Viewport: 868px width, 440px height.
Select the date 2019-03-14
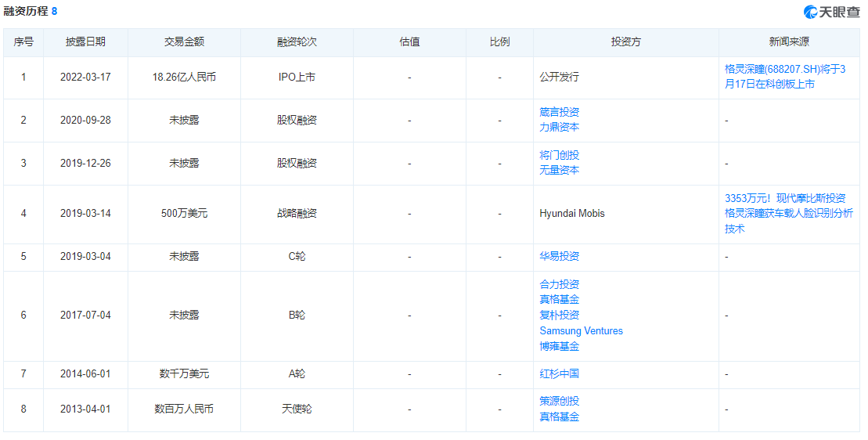click(x=85, y=214)
